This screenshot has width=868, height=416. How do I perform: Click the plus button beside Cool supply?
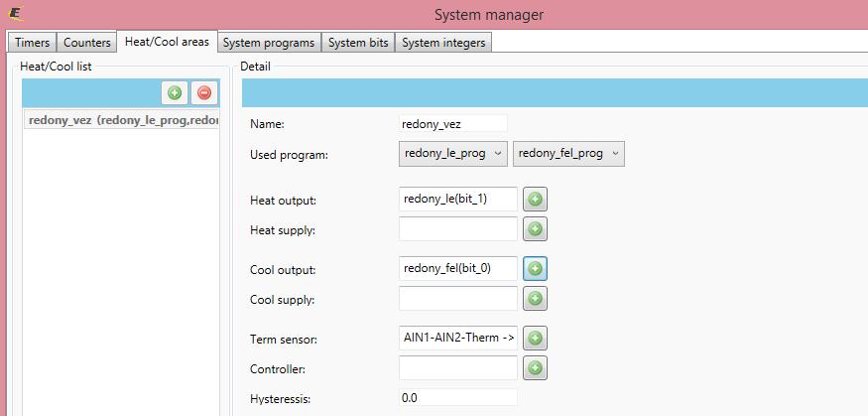535,299
